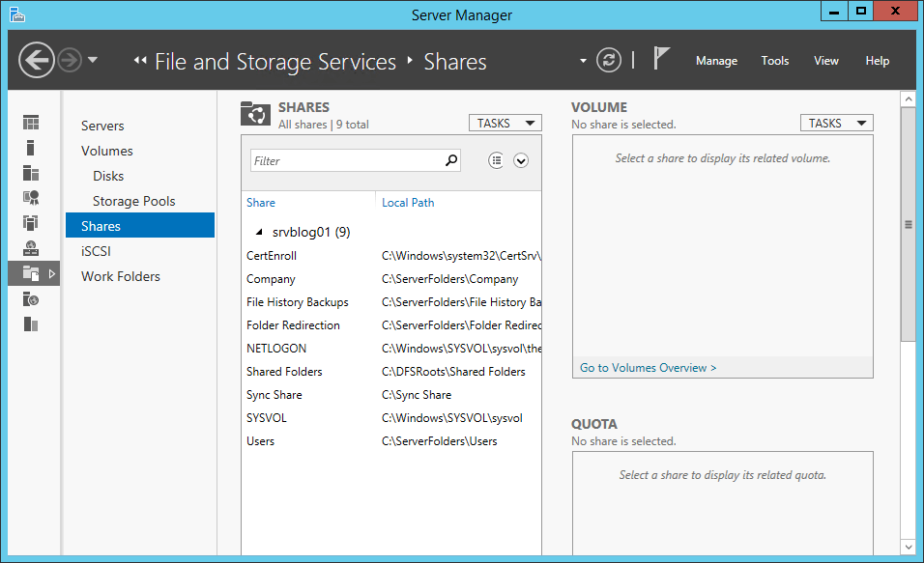Click File and Storage Services in the breadcrumb
924x563 pixels.
(x=275, y=61)
